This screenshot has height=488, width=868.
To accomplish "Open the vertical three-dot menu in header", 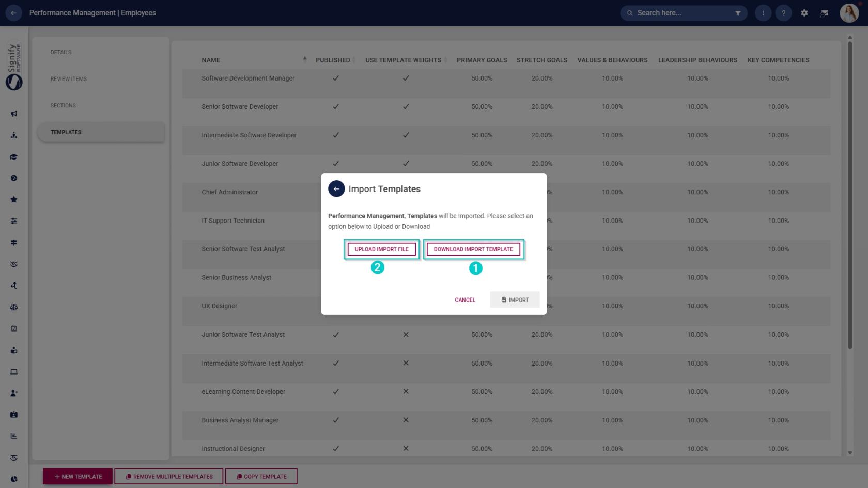I will (763, 13).
